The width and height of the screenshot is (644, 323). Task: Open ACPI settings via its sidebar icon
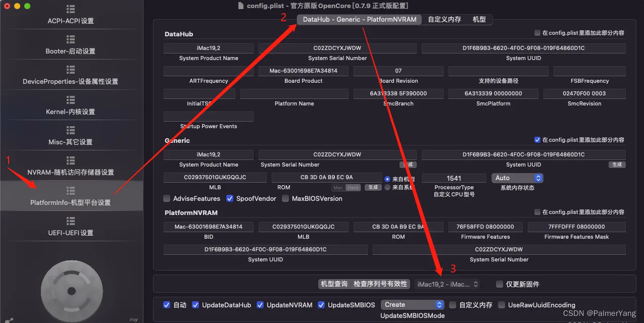71,10
